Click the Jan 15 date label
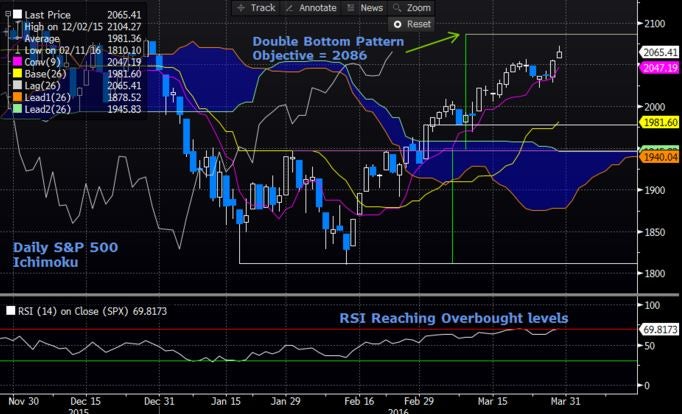The image size is (682, 414). tap(225, 401)
